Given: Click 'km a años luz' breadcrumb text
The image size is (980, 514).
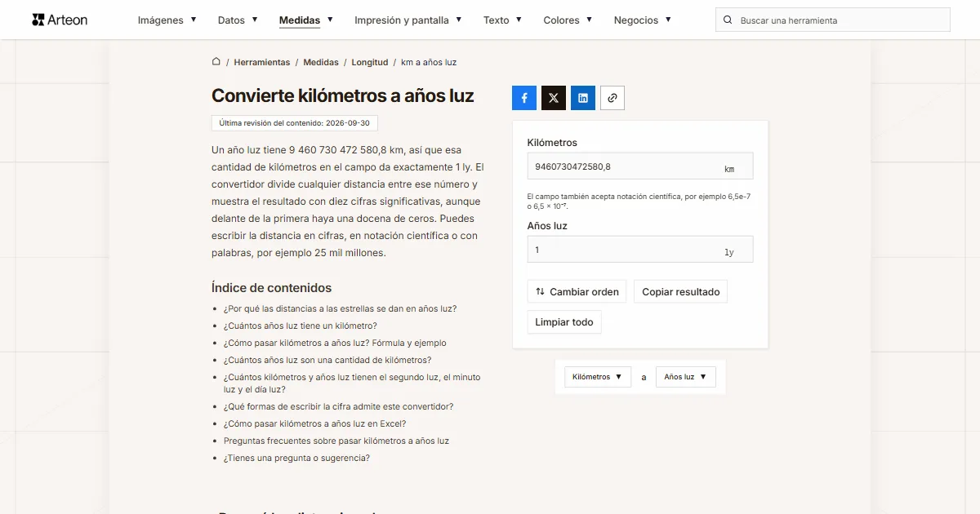Looking at the screenshot, I should (429, 62).
